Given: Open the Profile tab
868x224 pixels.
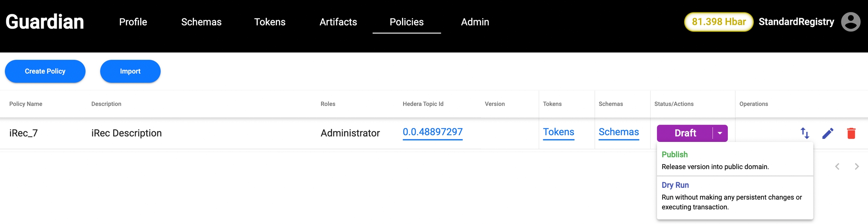Looking at the screenshot, I should 133,22.
